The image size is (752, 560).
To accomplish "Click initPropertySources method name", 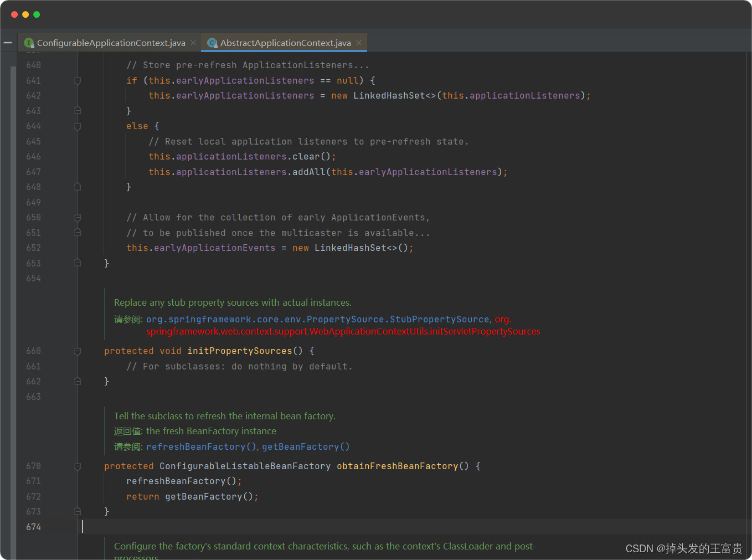I will (x=239, y=351).
